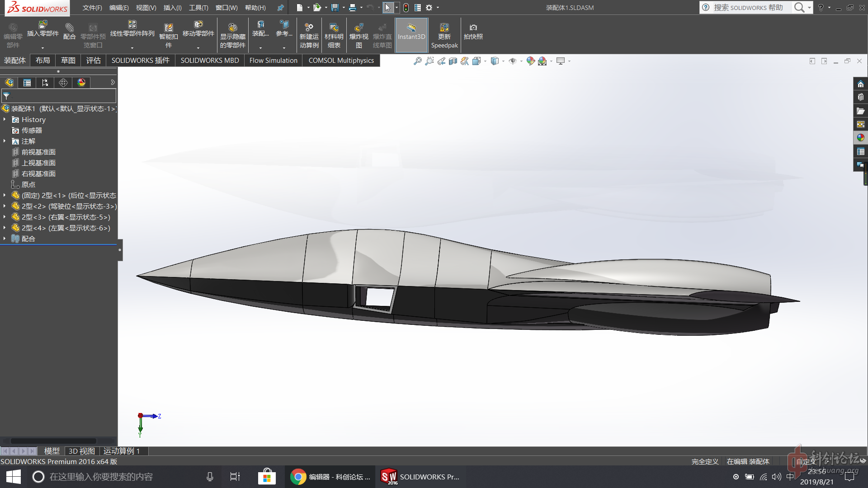Image resolution: width=868 pixels, height=488 pixels.
Task: Click 更新 Speedpak tool
Action: click(444, 36)
